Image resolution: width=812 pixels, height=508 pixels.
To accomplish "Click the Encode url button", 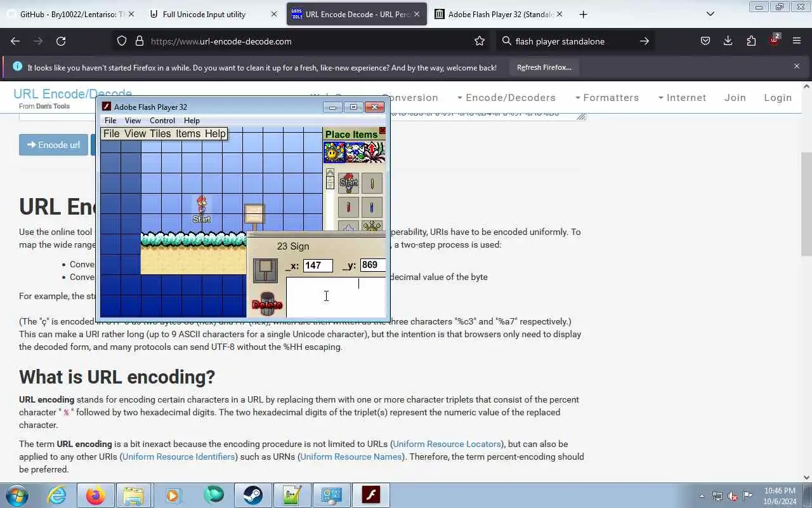I will point(53,145).
